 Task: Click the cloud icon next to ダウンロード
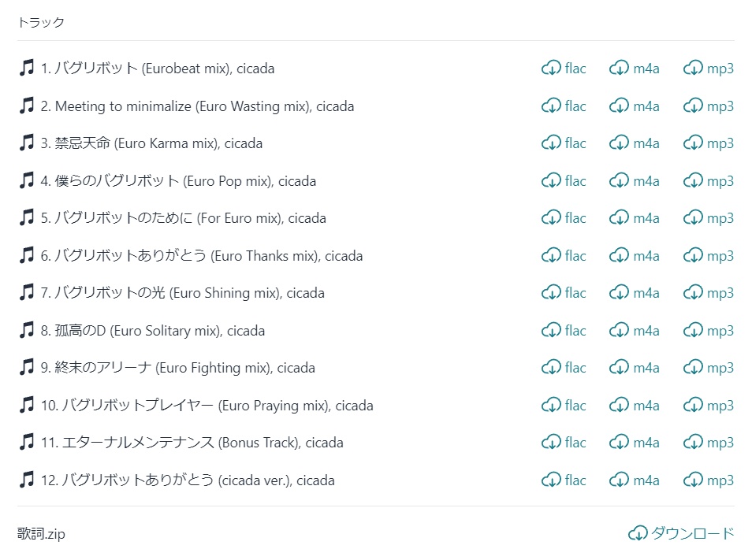638,534
